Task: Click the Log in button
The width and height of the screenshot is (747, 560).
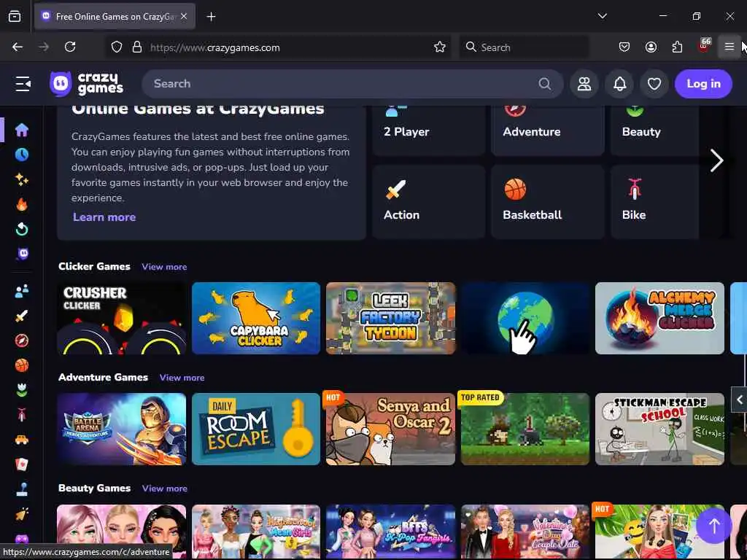Action: [x=703, y=84]
